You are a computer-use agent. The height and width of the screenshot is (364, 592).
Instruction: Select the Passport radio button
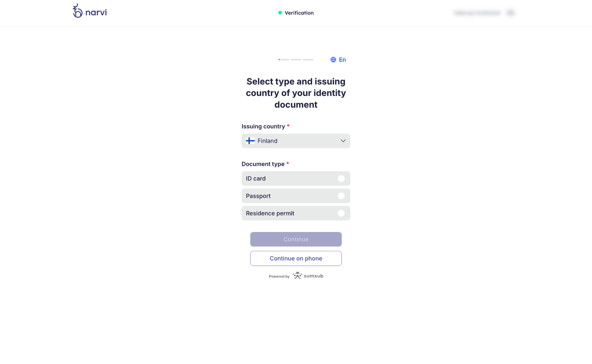coord(341,196)
